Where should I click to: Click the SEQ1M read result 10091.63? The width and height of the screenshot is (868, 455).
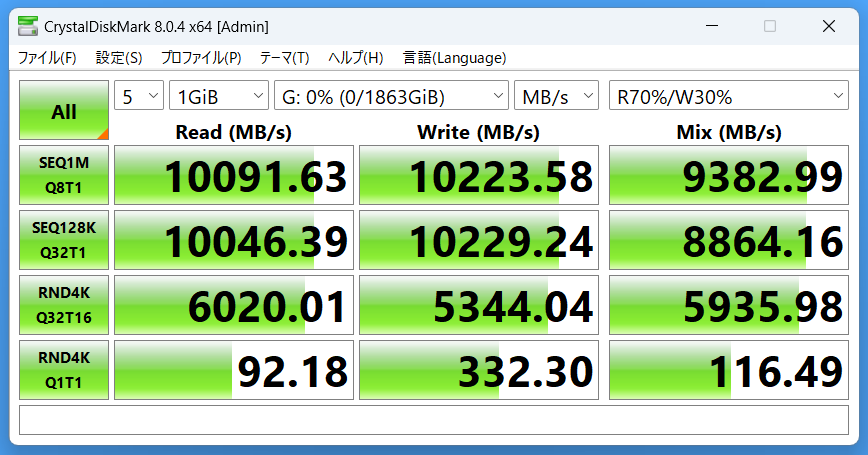[234, 175]
